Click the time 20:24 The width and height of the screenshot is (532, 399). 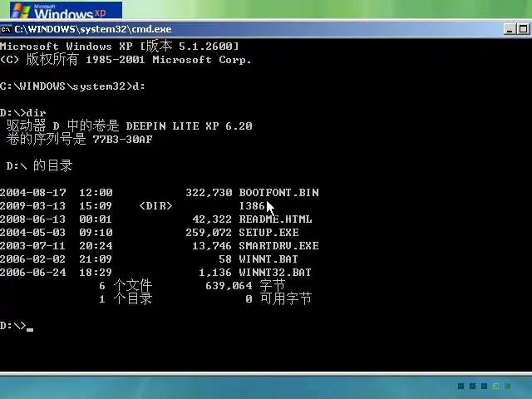click(96, 246)
